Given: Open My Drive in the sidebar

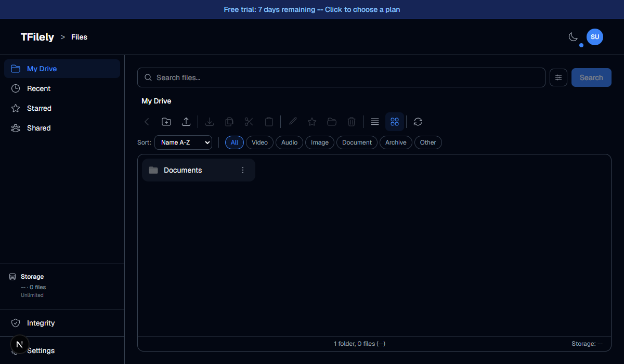Looking at the screenshot, I should [62, 69].
